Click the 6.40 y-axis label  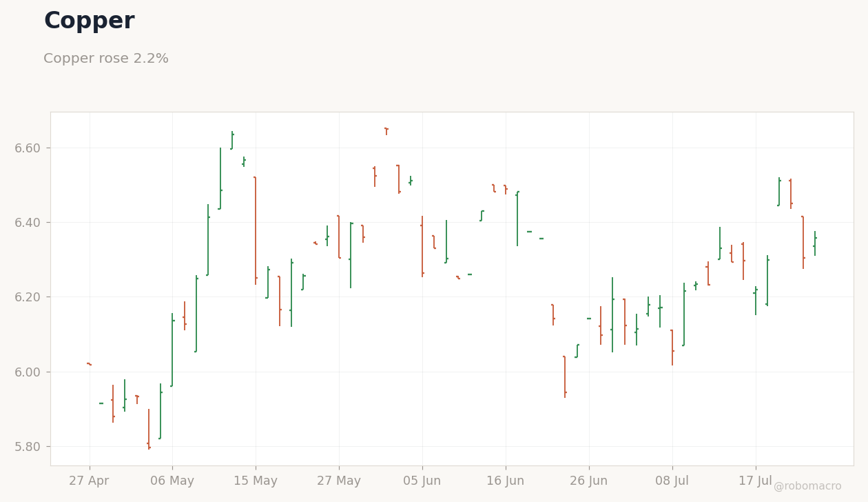click(x=28, y=223)
